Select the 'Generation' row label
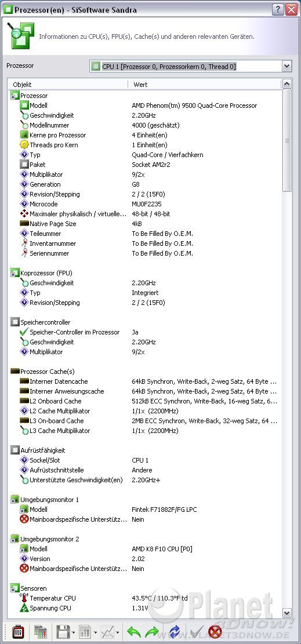This screenshot has width=301, height=644. [x=45, y=184]
